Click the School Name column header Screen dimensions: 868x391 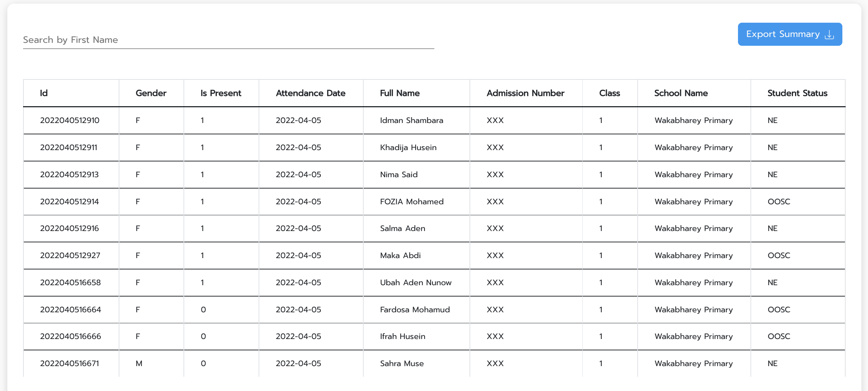(x=681, y=93)
